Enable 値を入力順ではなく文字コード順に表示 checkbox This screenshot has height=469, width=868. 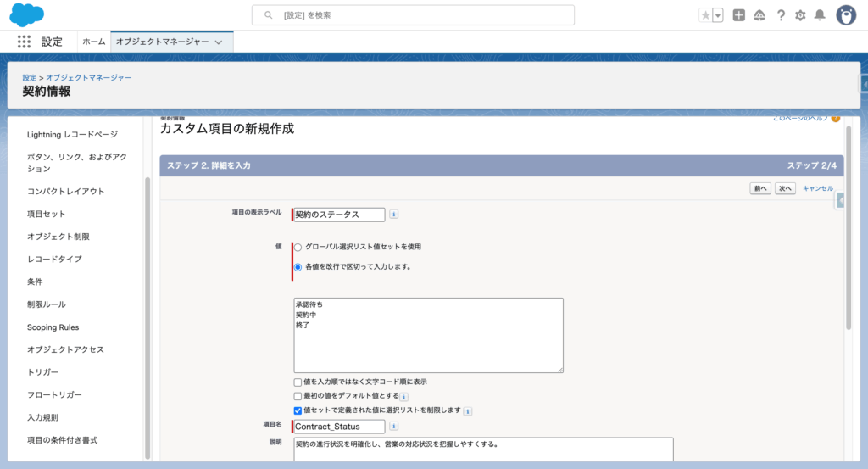(298, 382)
